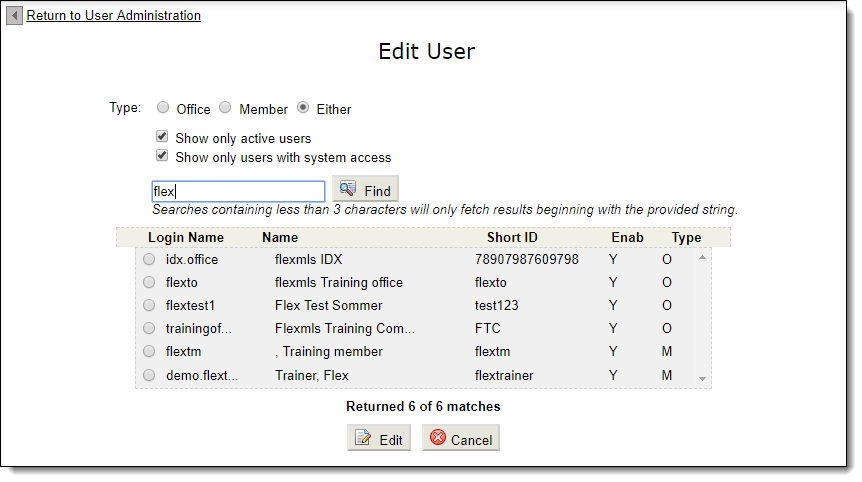
Task: Focus the user search text field
Action: (x=238, y=191)
